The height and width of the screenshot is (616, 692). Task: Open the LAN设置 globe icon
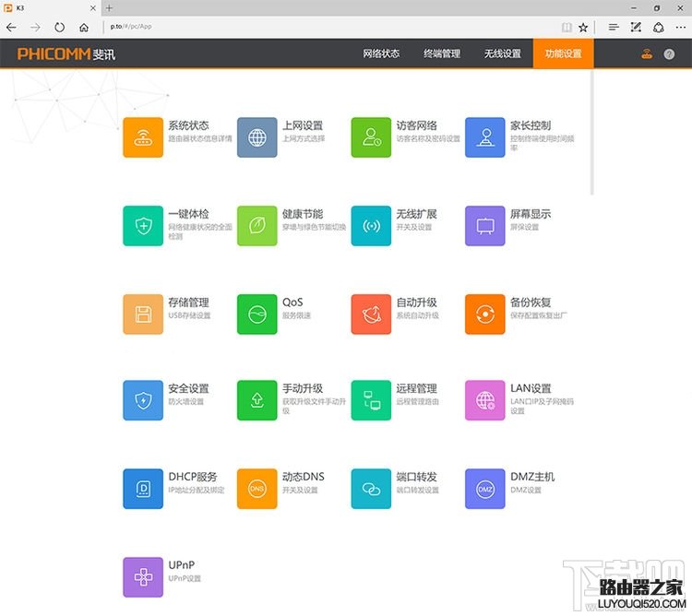click(485, 400)
